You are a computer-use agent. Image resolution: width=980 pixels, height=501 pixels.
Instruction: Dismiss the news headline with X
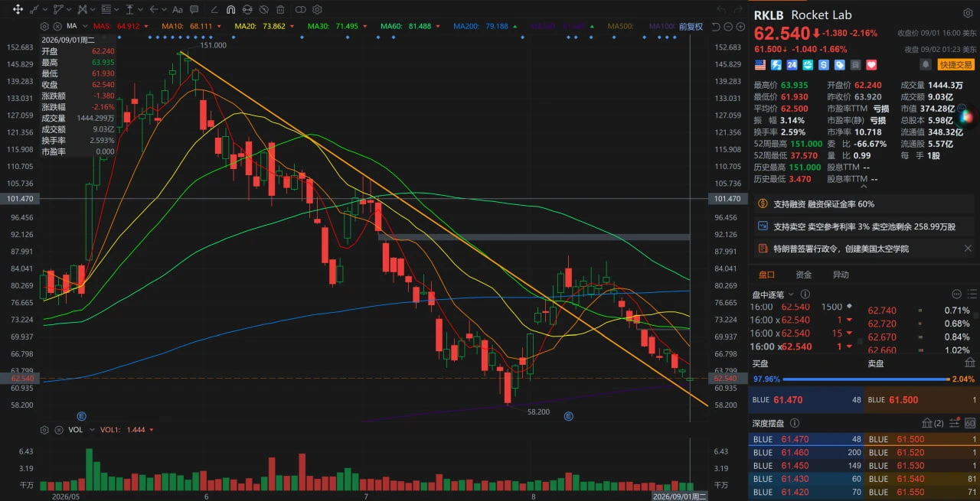968,249
